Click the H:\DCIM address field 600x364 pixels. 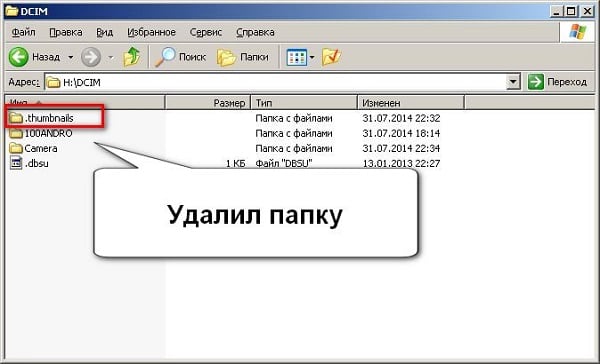tap(276, 82)
